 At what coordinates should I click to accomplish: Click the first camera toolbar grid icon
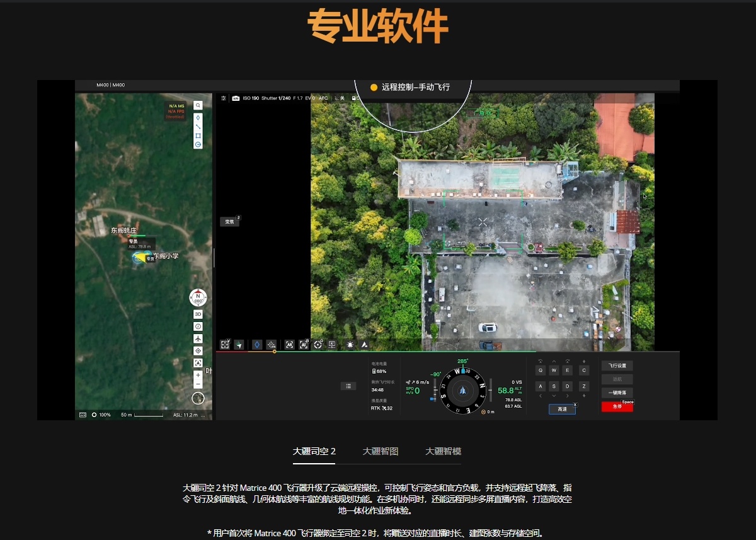click(225, 344)
